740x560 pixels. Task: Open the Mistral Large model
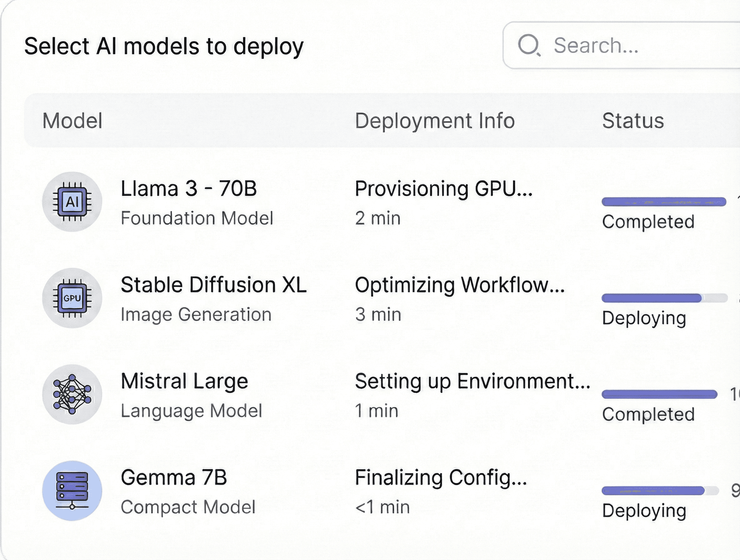click(x=184, y=381)
